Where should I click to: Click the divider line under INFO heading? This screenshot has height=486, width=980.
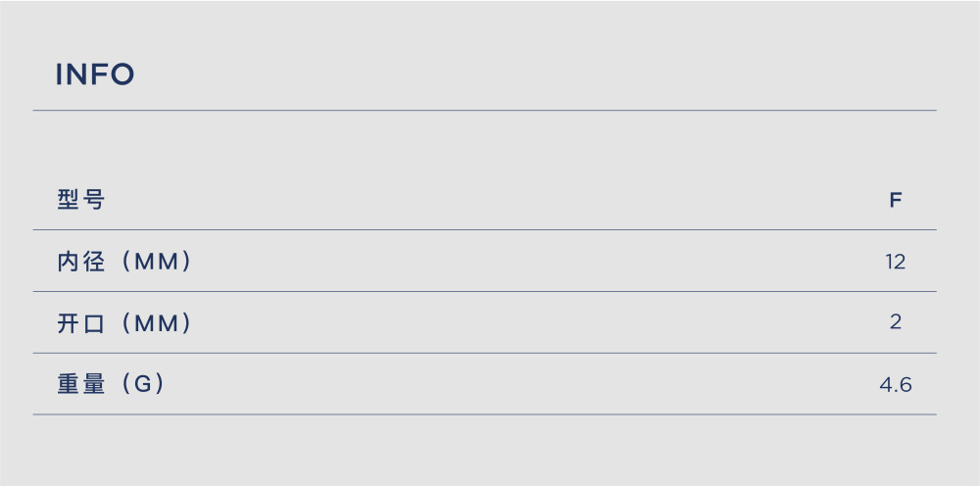pos(484,111)
